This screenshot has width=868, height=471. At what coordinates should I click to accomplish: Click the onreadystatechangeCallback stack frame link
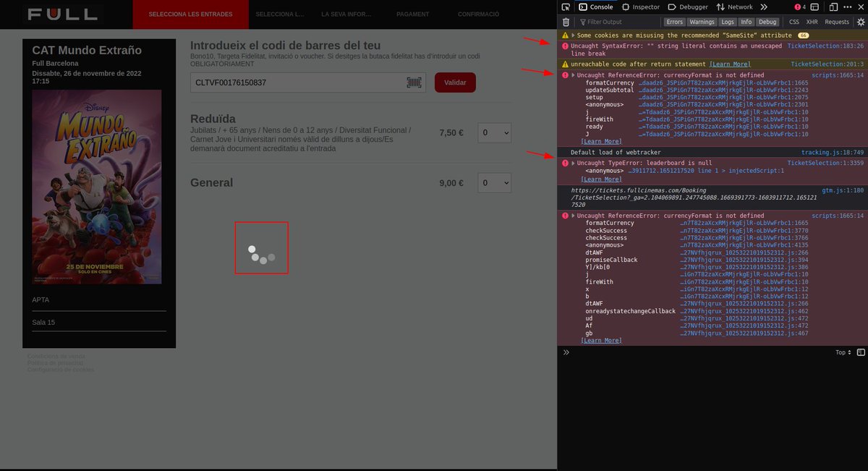click(x=744, y=311)
